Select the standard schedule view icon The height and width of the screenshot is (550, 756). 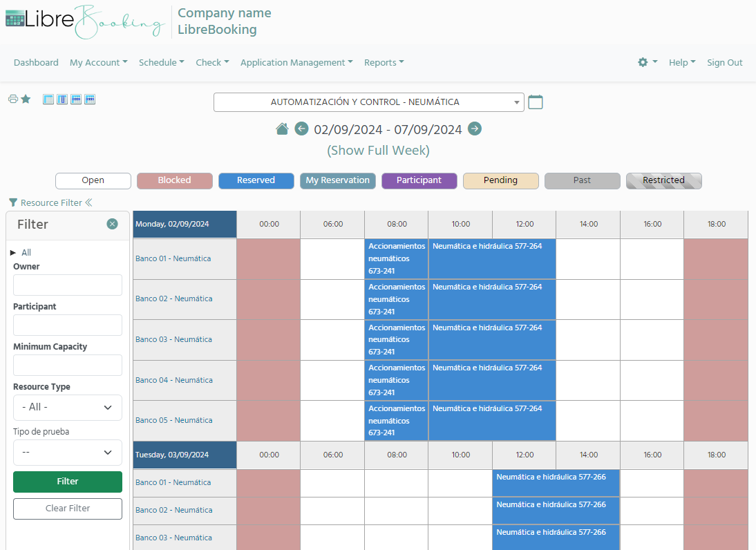click(48, 99)
